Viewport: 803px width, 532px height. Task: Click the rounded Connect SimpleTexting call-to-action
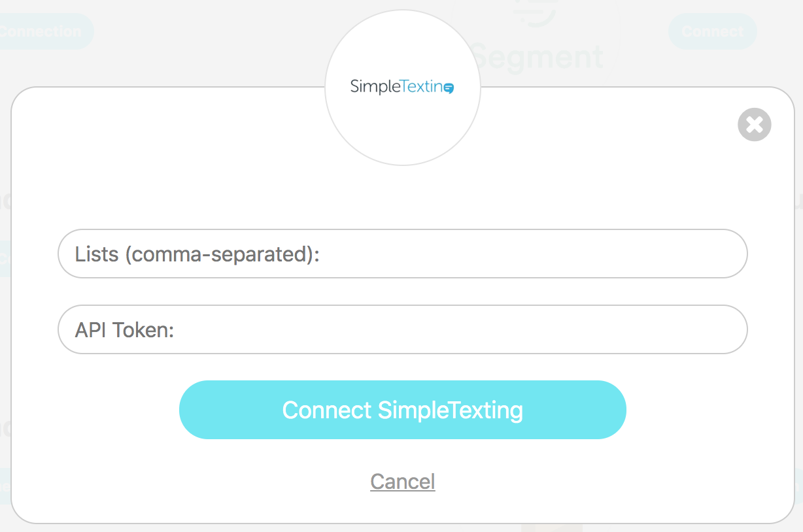tap(401, 410)
